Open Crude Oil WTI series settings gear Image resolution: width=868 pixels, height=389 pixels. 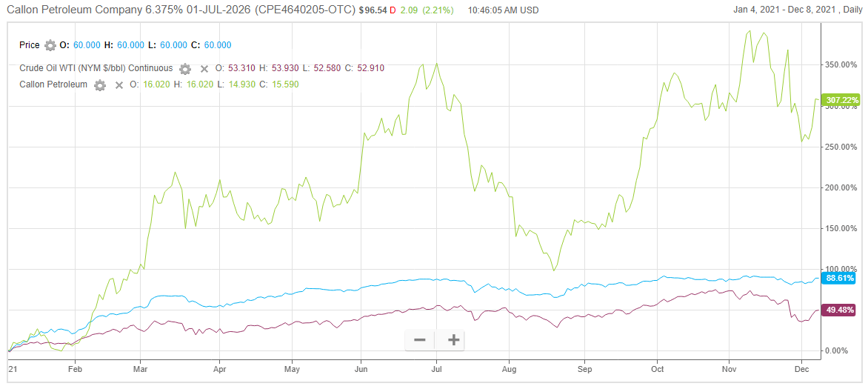coord(185,69)
